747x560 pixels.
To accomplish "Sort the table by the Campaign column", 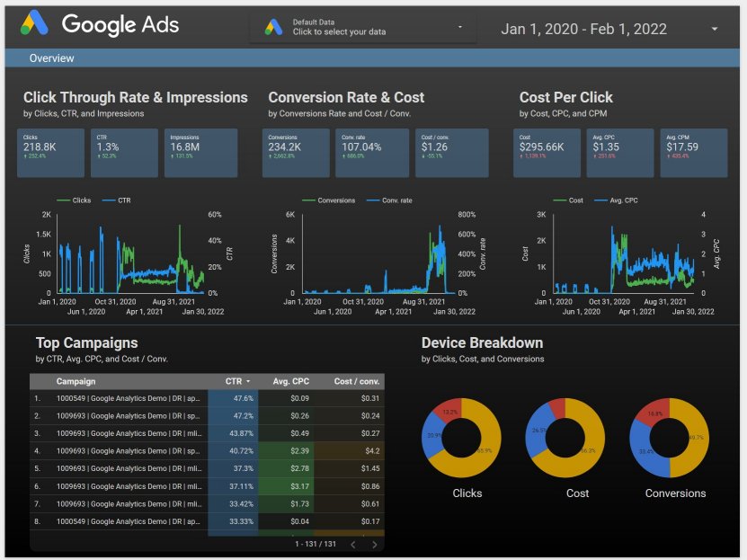I will [76, 381].
